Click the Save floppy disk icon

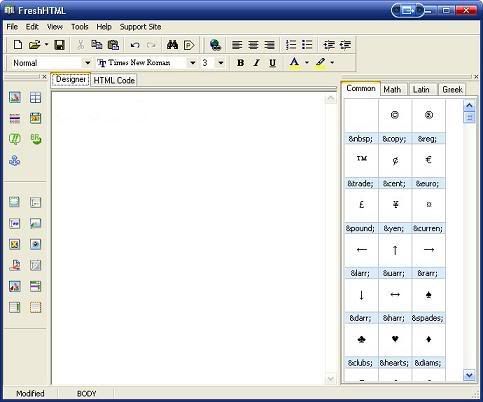(x=59, y=45)
